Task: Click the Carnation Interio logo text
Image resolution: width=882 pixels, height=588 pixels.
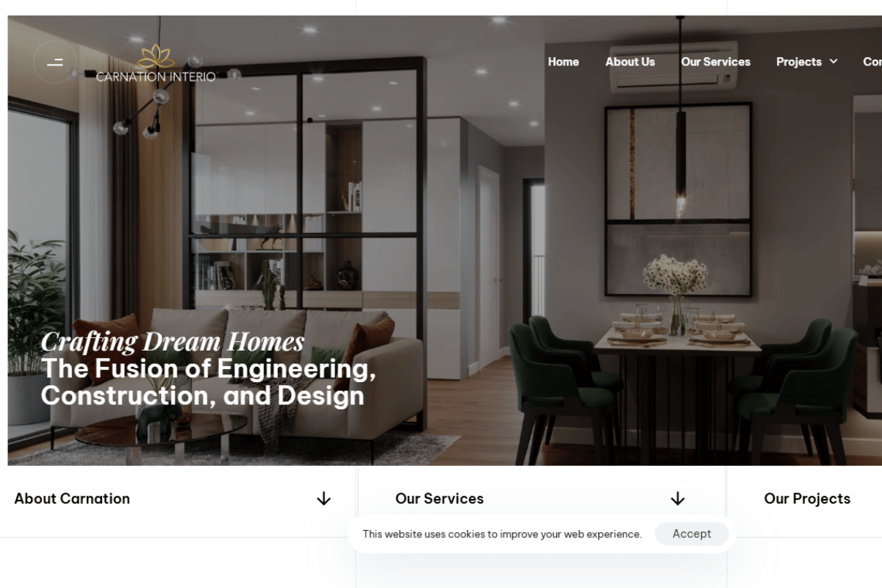Action: (156, 76)
